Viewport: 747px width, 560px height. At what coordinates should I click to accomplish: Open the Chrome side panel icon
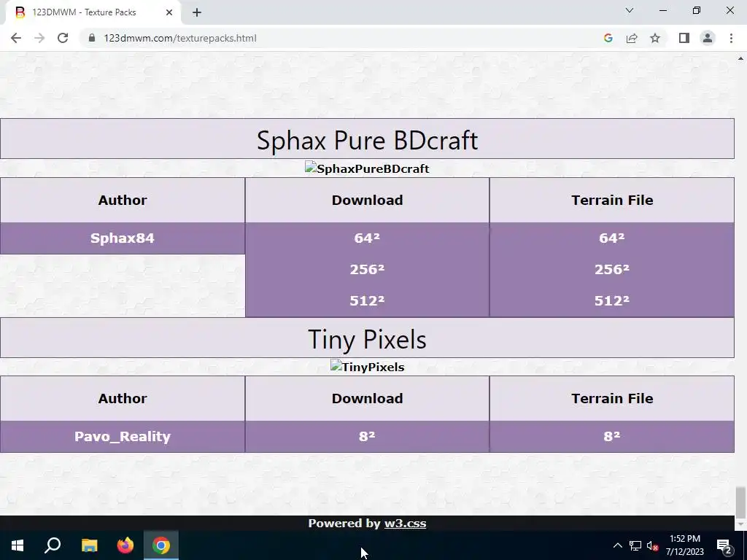[x=684, y=38]
